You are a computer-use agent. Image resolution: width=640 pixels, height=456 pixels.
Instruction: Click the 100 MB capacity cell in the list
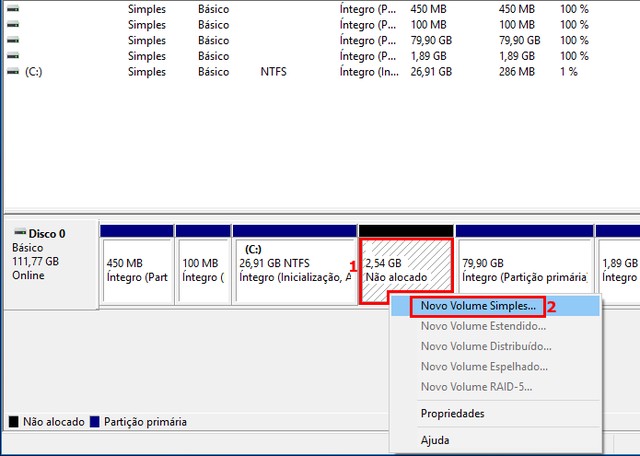pos(428,24)
